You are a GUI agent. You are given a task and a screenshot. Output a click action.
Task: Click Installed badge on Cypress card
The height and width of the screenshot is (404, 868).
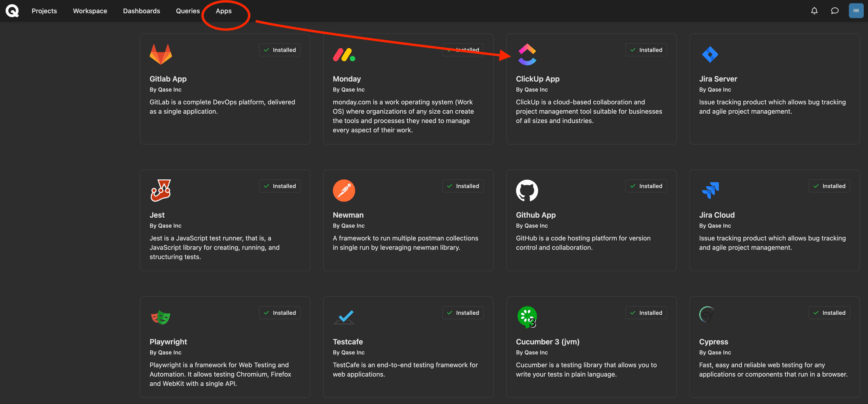[x=829, y=313]
